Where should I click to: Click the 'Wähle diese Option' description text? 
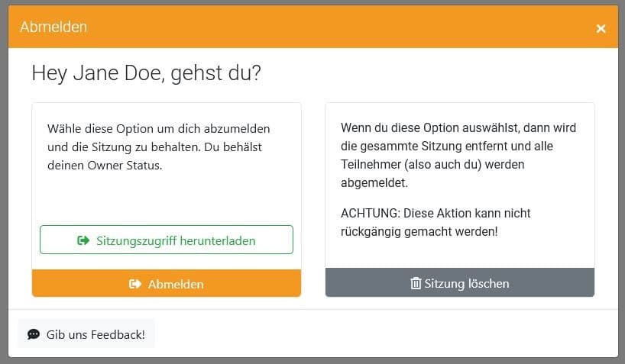158,128
